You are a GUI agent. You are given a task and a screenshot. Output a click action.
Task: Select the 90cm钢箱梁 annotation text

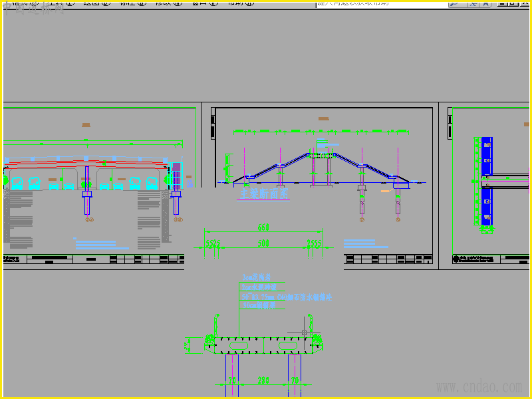tap(259, 305)
